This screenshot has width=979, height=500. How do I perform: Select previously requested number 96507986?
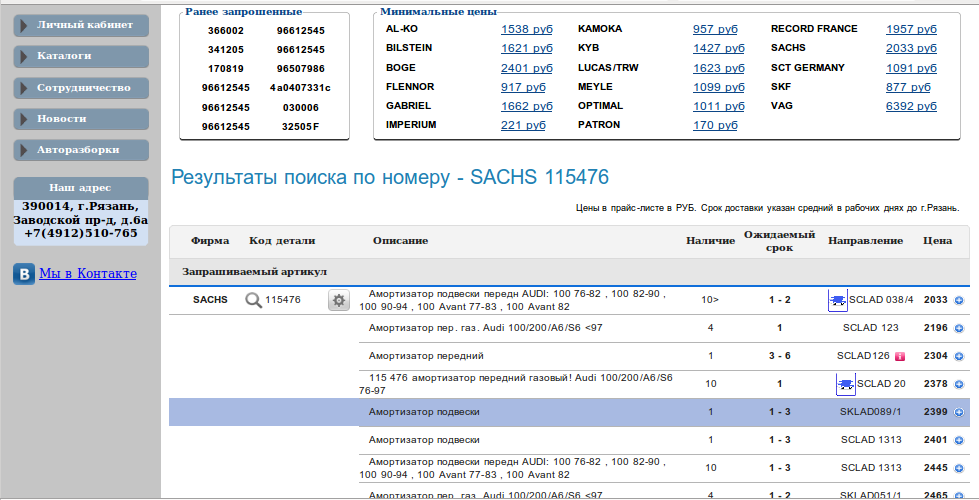301,69
